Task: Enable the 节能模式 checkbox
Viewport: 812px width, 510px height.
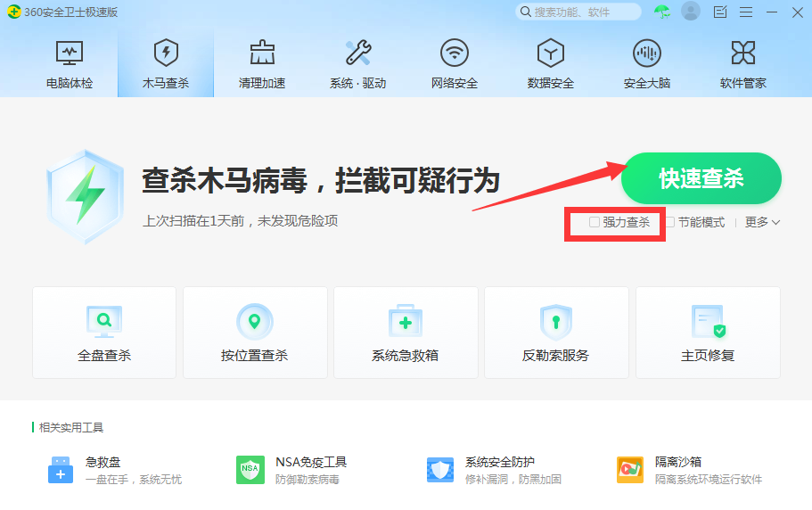Action: click(x=669, y=222)
